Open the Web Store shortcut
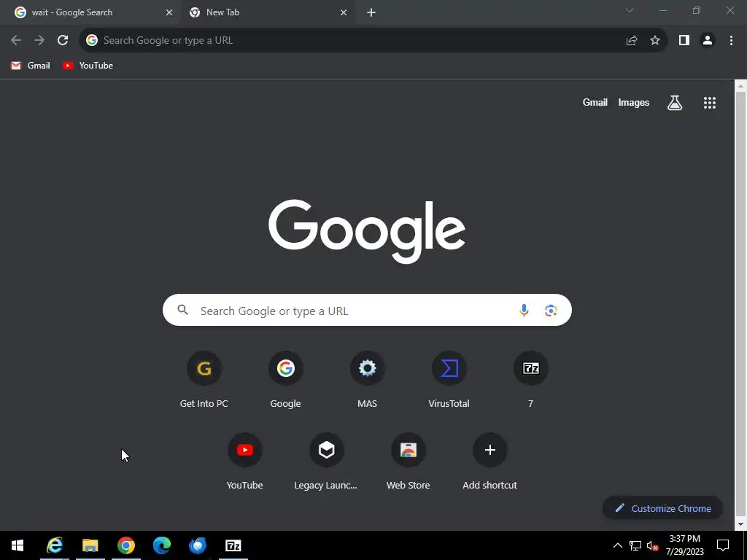 [409, 462]
